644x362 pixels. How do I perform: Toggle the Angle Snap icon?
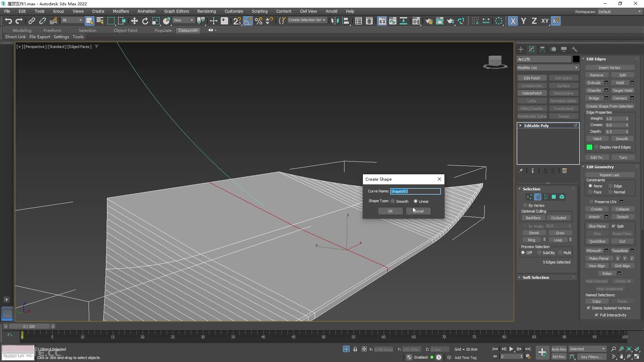[248, 21]
